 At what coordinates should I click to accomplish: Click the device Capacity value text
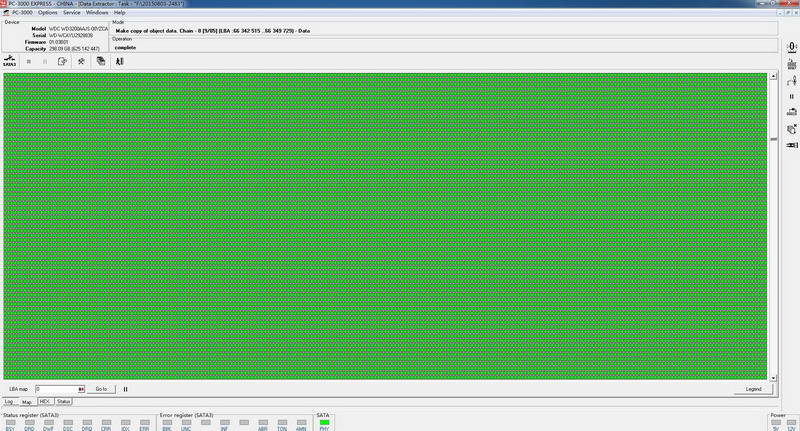click(x=74, y=49)
